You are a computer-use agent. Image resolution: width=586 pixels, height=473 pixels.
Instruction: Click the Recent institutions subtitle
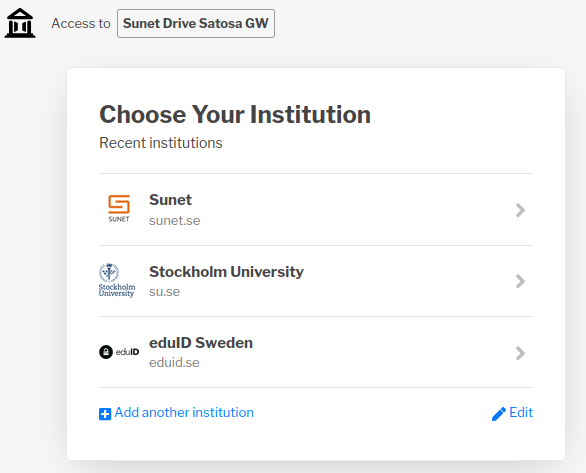coord(161,143)
